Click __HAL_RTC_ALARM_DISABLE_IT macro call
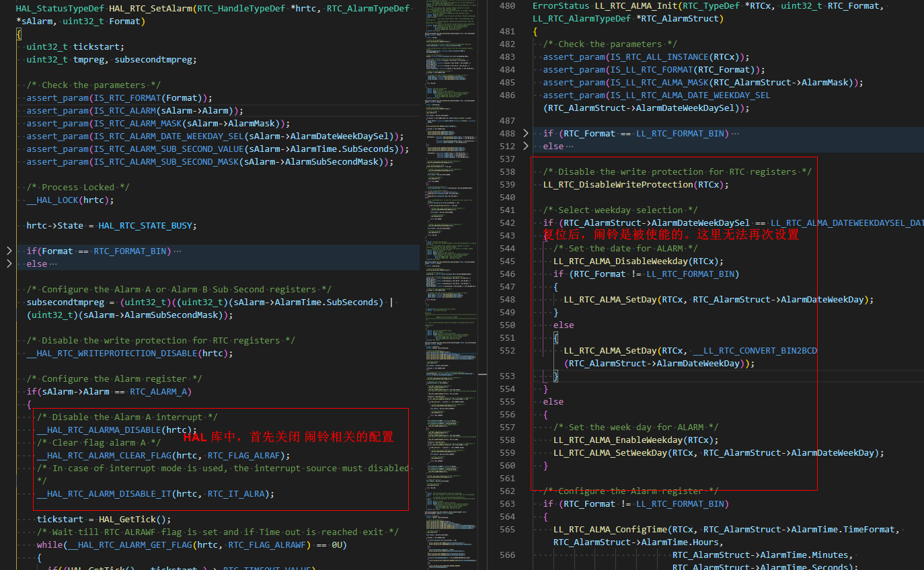The height and width of the screenshot is (570, 924). (104, 494)
